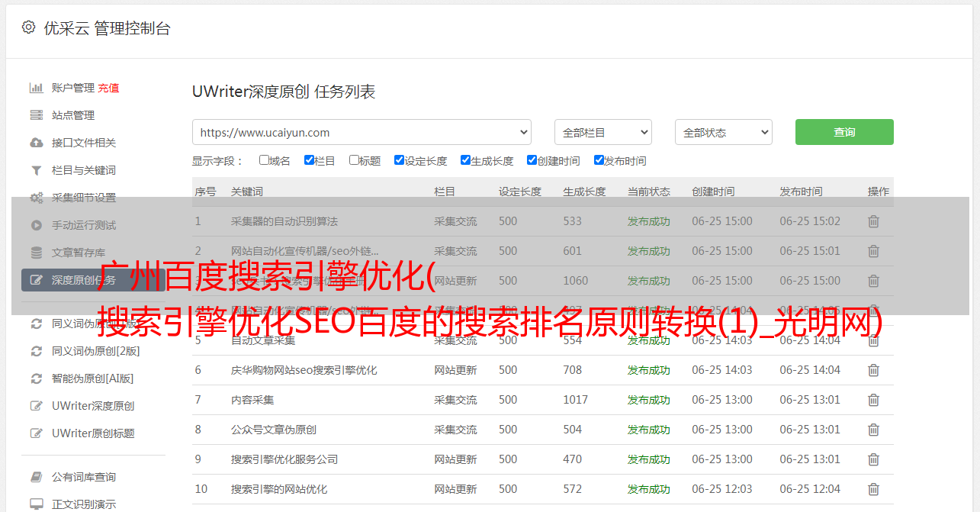The height and width of the screenshot is (512, 980).
Task: Click the 站点管理 server icon
Action: coord(36,115)
